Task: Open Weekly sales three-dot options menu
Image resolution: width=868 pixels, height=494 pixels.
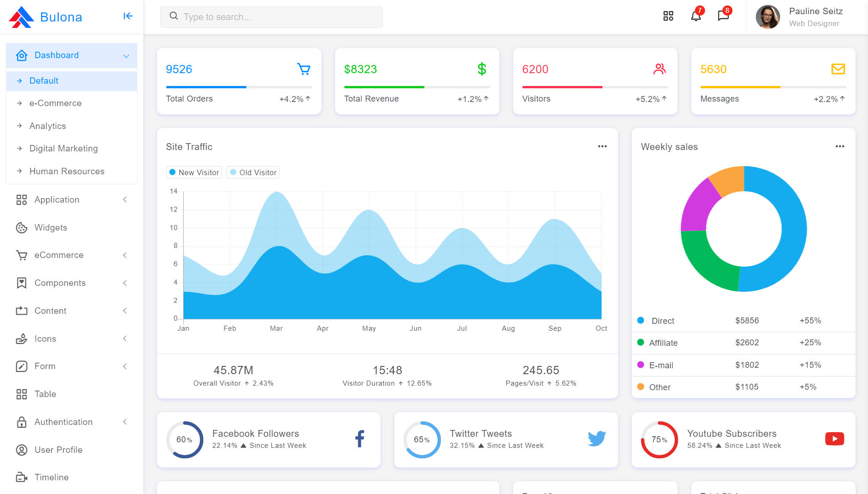Action: (x=840, y=146)
